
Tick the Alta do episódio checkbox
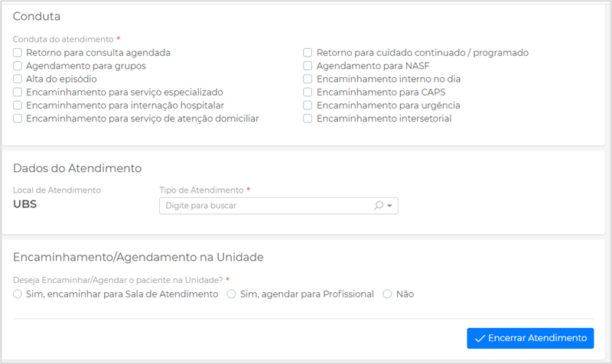[18, 79]
